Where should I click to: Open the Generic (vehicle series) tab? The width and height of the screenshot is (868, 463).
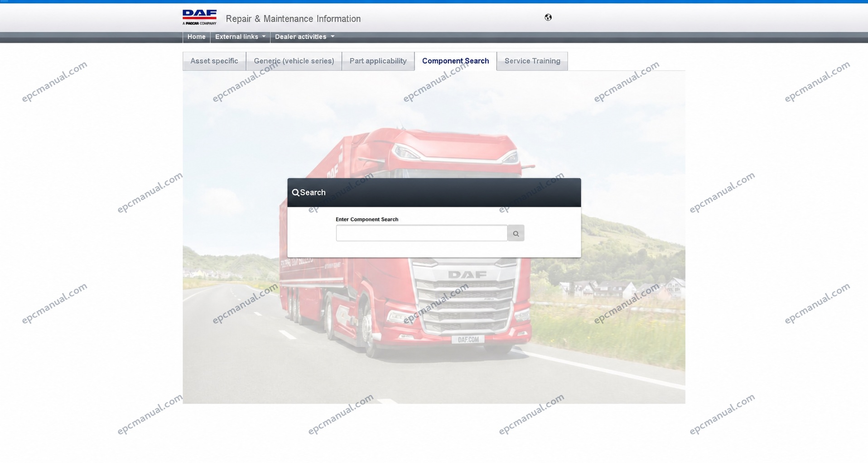294,61
